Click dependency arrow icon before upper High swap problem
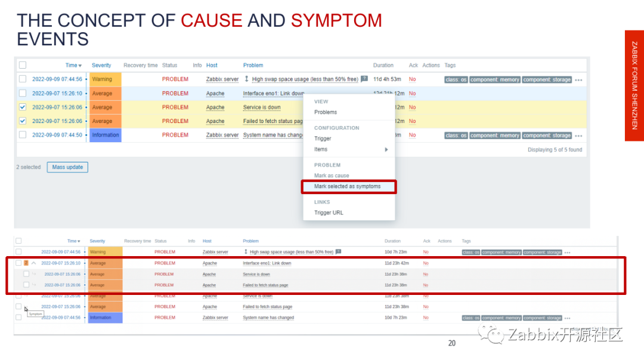The image size is (644, 363). point(246,79)
